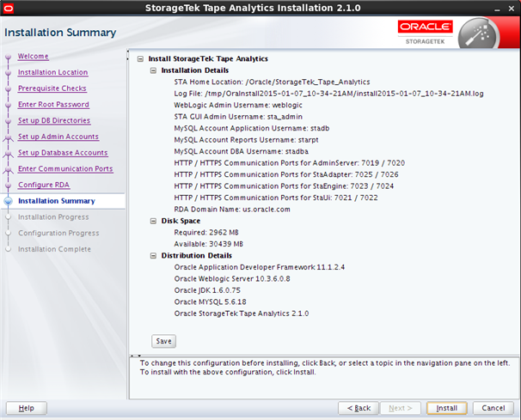Click the Installation Summary step bullet icon
The height and width of the screenshot is (420, 521).
[9, 201]
